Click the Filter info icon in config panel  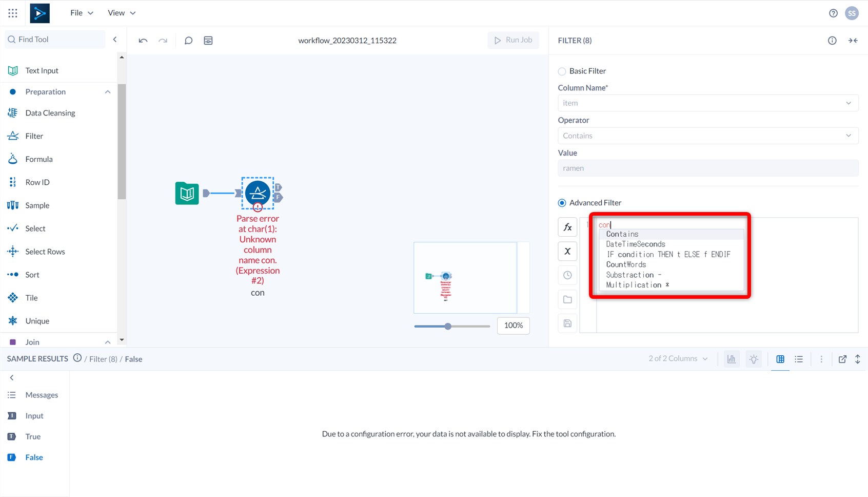point(832,41)
